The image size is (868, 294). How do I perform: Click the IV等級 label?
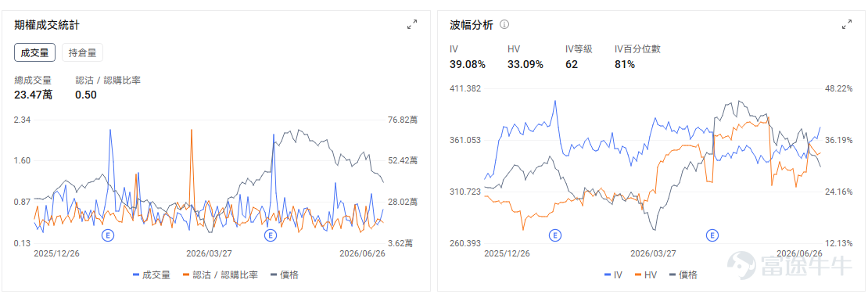(x=579, y=49)
